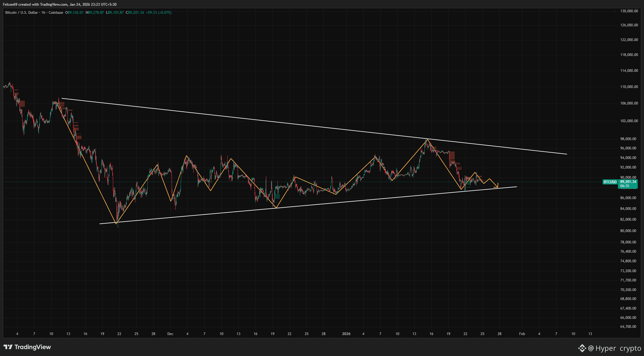
Task: Click the 66,000.00 price axis label
Action: click(628, 318)
